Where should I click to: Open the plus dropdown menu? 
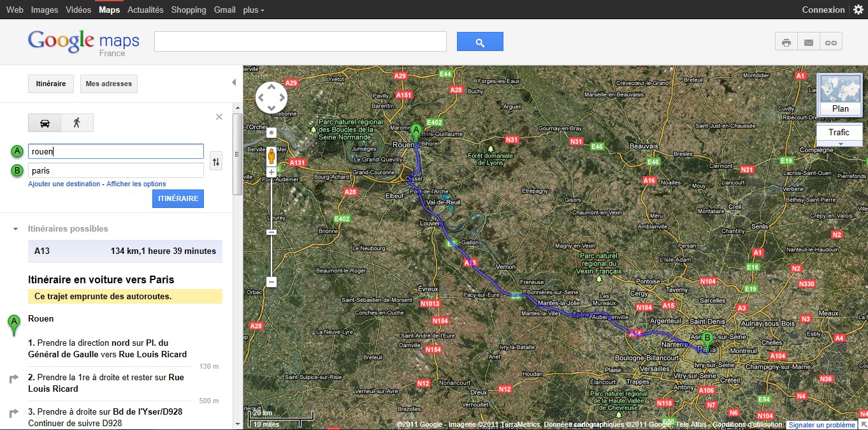coord(254,10)
